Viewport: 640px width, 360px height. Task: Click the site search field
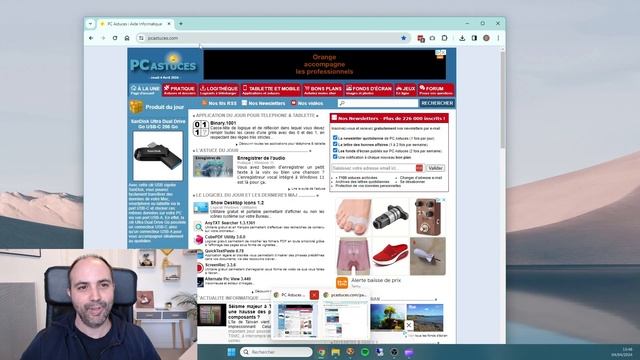(378, 103)
